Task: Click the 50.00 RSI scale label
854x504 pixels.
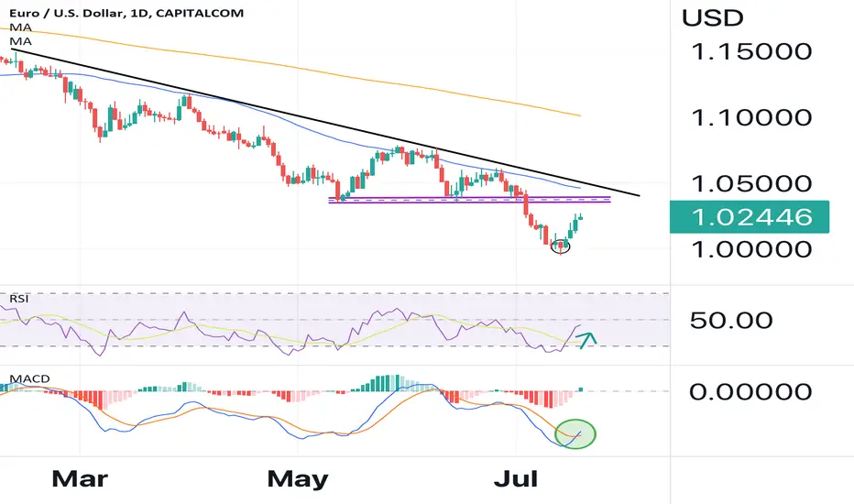Action: pos(731,320)
